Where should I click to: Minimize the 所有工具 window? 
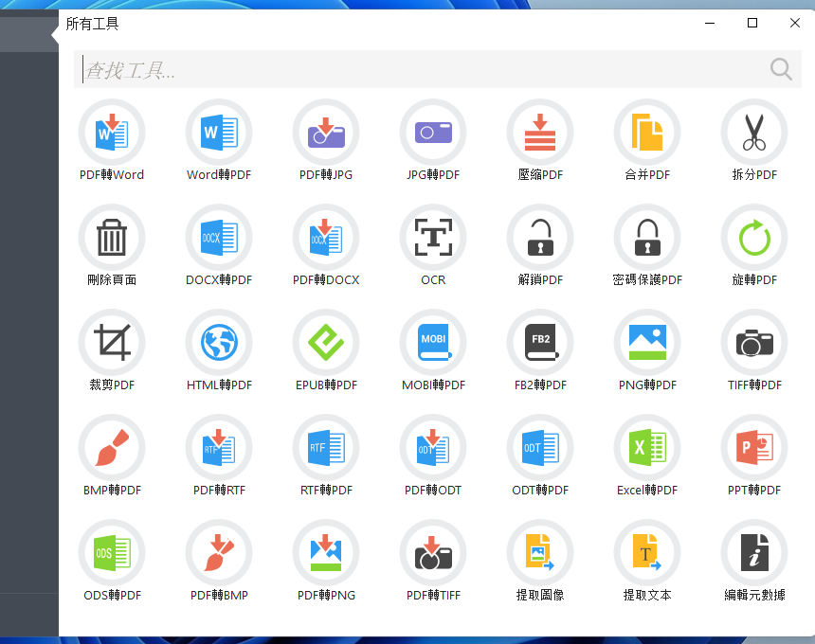click(710, 23)
